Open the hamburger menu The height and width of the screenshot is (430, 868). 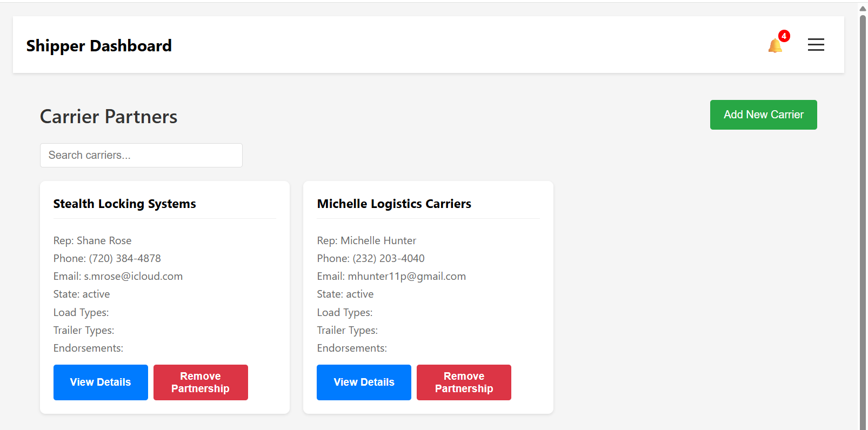pyautogui.click(x=816, y=45)
